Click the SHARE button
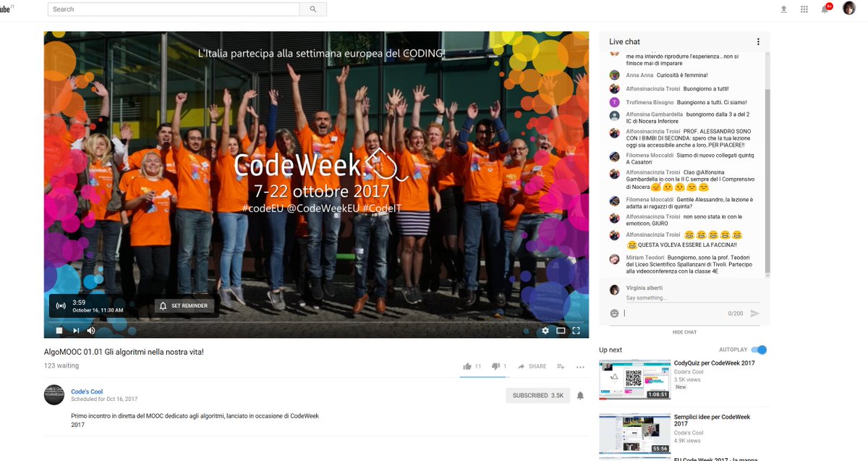This screenshot has width=868, height=461. point(532,366)
